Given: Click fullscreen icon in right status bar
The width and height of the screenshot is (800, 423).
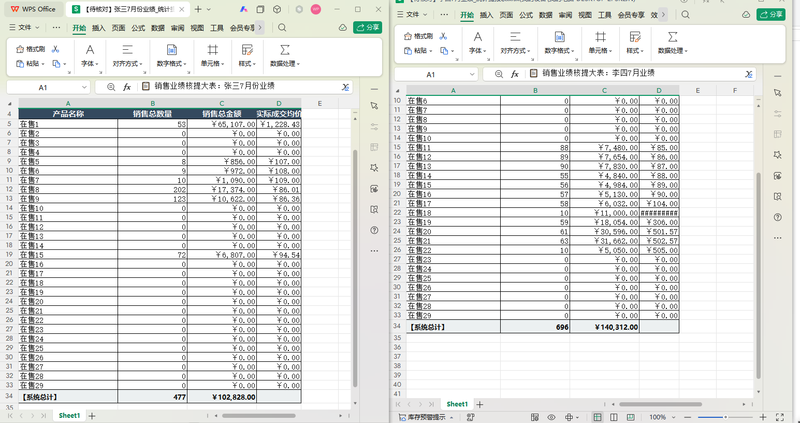Looking at the screenshot, I should tap(780, 417).
